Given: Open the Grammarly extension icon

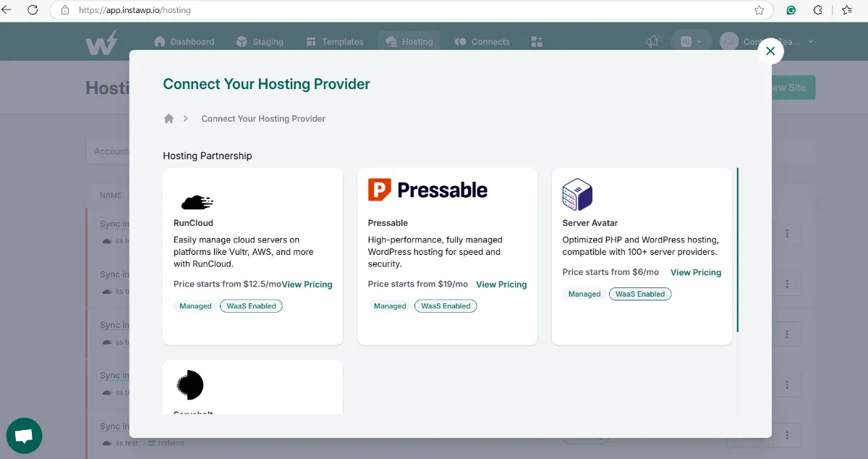Looking at the screenshot, I should (x=792, y=11).
